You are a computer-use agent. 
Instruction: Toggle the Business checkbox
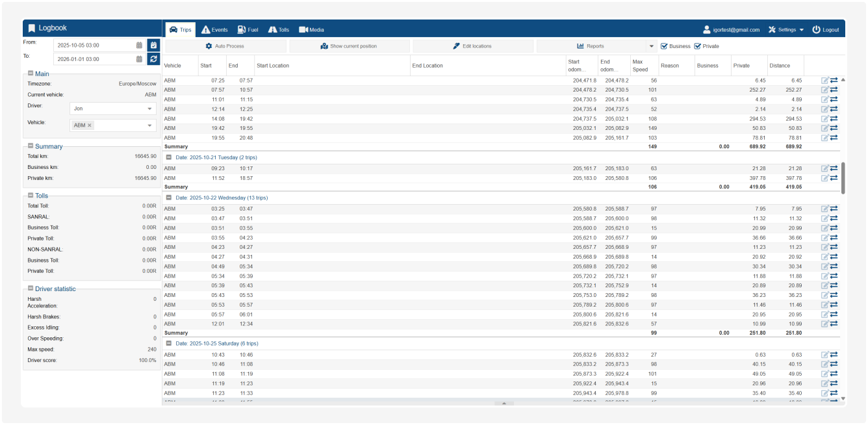664,46
